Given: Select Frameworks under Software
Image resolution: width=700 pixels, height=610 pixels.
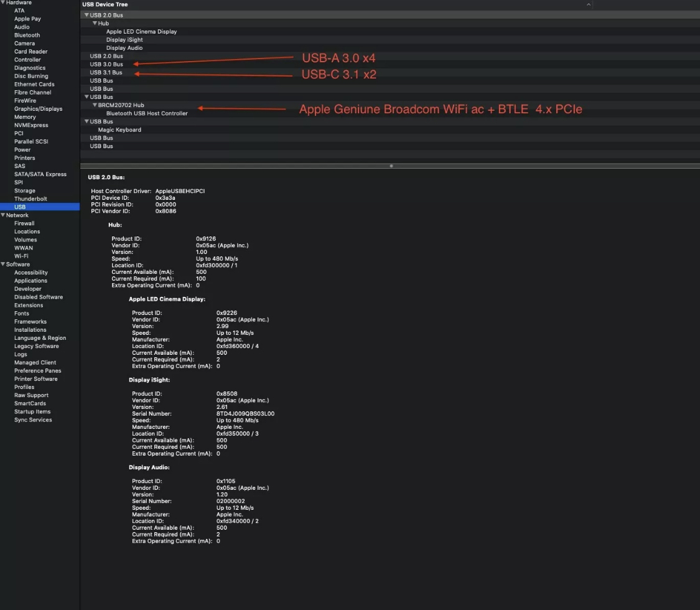Looking at the screenshot, I should click(x=30, y=322).
